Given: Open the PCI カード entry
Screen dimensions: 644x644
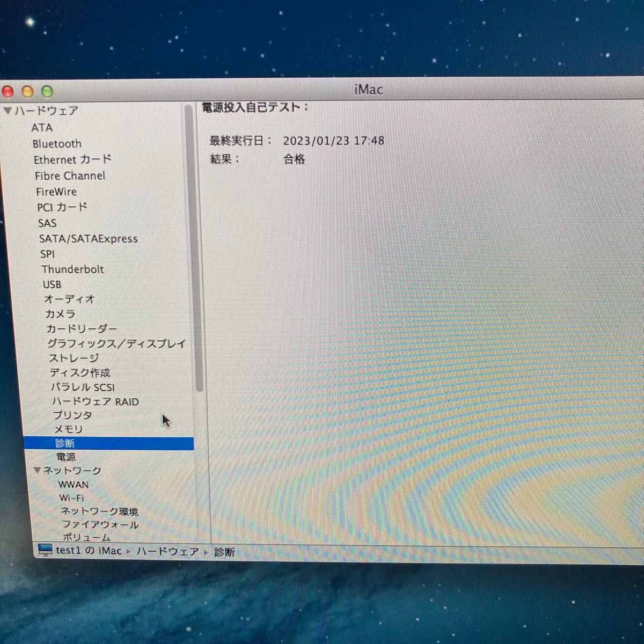Looking at the screenshot, I should point(62,207).
